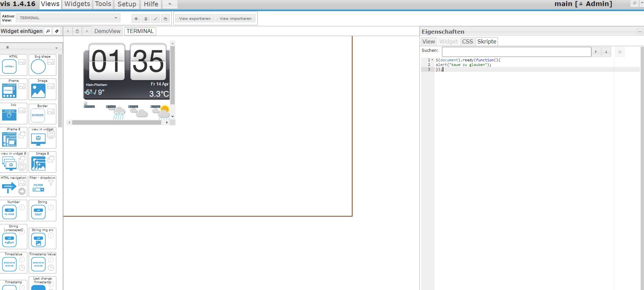Open the Aktiver View dropdown showing TERMINAL
This screenshot has height=290, width=644.
68,18
